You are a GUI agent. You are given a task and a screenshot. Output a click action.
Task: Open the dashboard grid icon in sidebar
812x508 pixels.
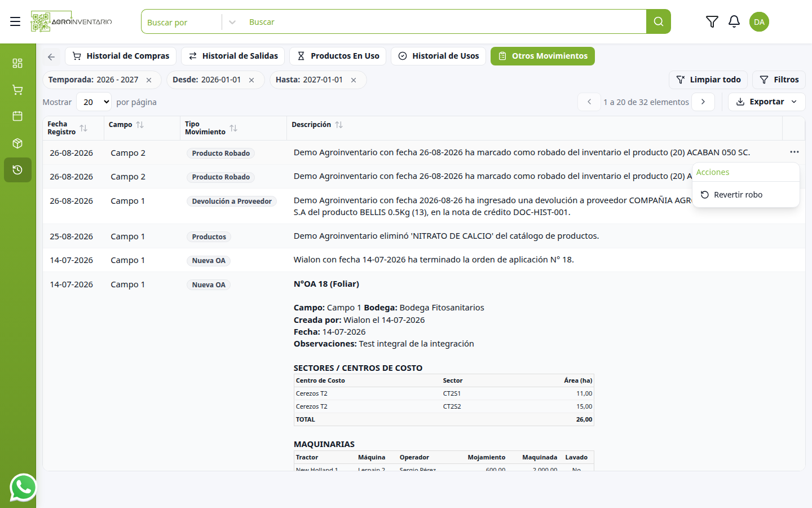pyautogui.click(x=17, y=63)
